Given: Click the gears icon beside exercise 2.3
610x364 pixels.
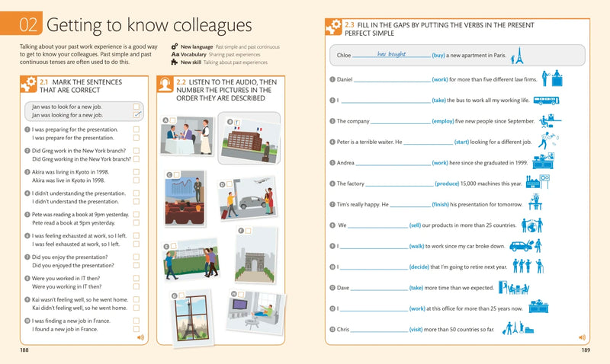Looking at the screenshot, I should [x=333, y=28].
